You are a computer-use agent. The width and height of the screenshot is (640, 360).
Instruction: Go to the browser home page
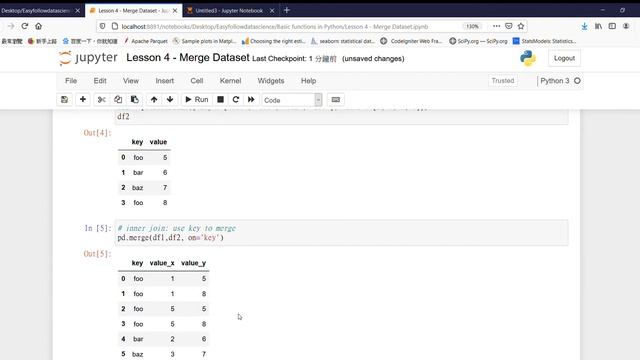[x=38, y=26]
